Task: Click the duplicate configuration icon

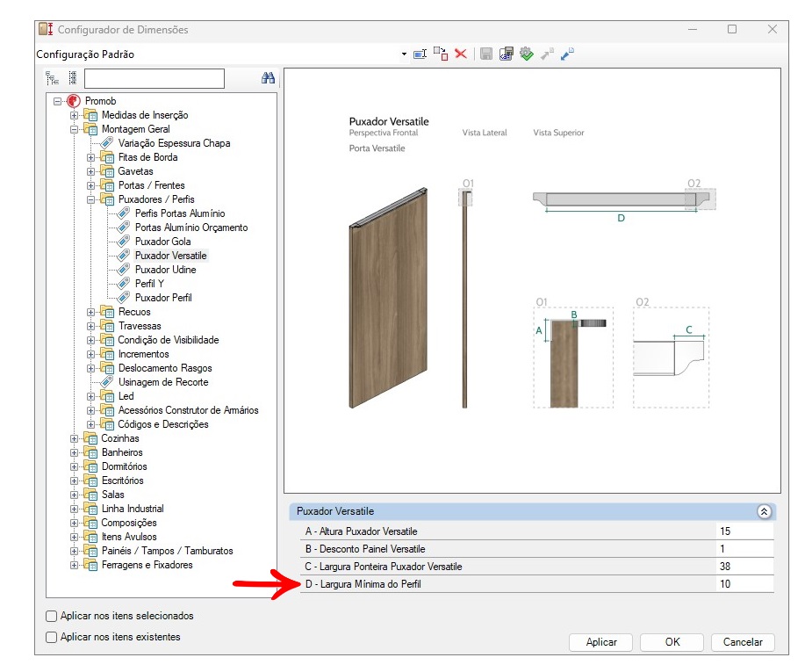Action: 440,54
